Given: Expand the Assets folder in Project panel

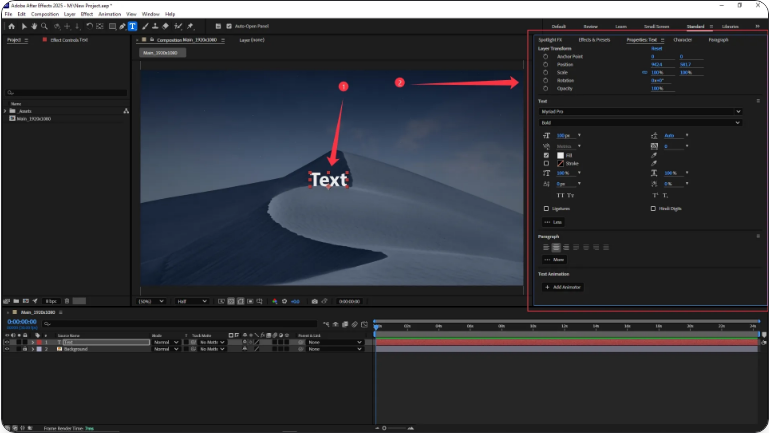Looking at the screenshot, I should pyautogui.click(x=6, y=111).
